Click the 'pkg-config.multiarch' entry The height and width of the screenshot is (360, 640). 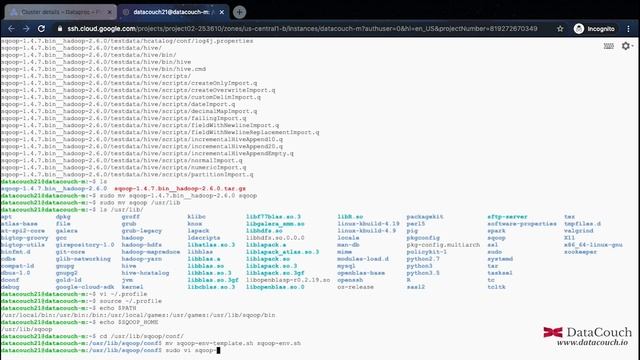click(x=443, y=245)
